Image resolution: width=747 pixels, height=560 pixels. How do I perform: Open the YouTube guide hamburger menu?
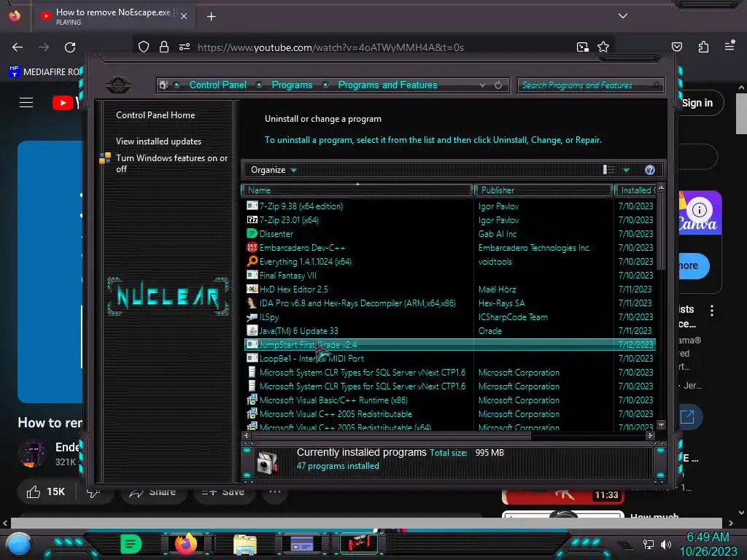click(26, 102)
